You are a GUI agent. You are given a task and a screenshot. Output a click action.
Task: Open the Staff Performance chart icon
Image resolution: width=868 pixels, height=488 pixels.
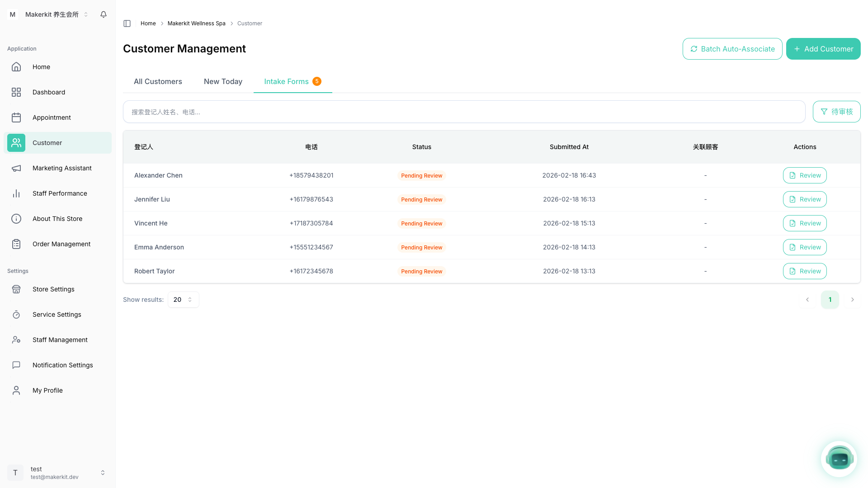coord(16,193)
